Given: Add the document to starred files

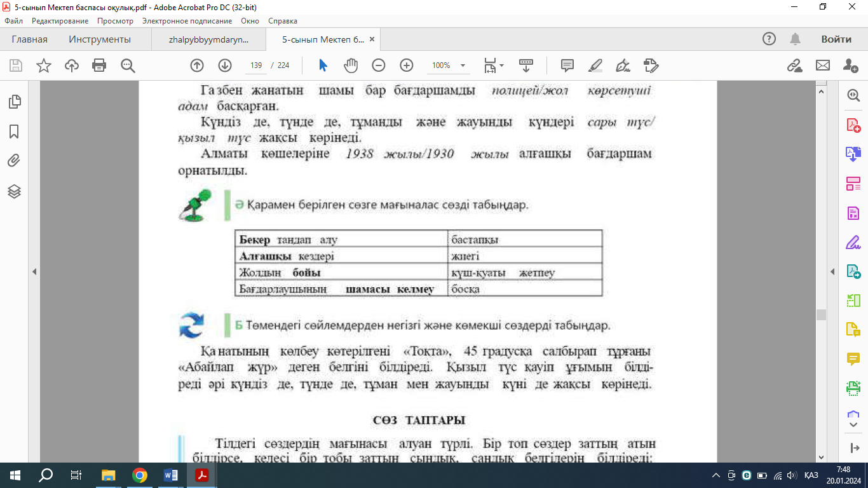Looking at the screenshot, I should coord(44,65).
